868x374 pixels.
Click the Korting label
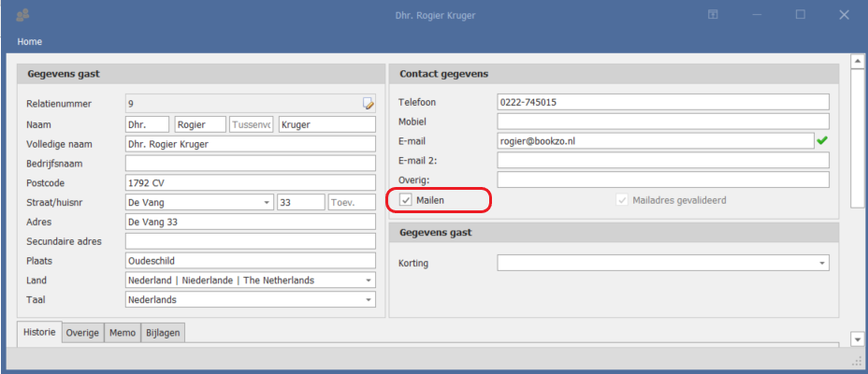(x=413, y=264)
